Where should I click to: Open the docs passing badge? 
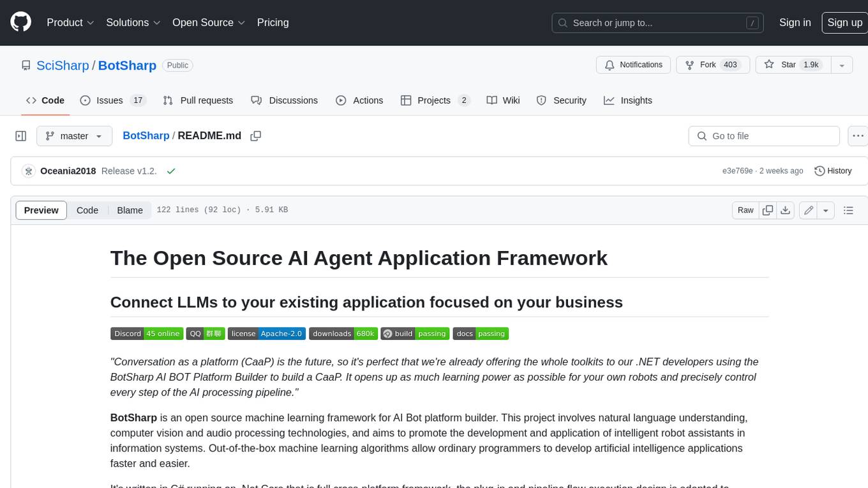(x=481, y=333)
